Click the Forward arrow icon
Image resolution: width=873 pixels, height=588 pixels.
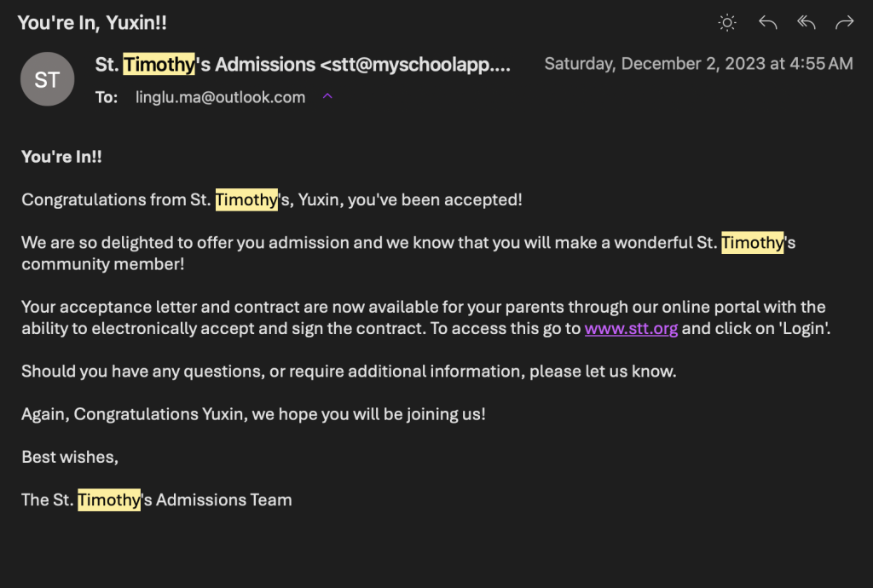[x=845, y=22]
